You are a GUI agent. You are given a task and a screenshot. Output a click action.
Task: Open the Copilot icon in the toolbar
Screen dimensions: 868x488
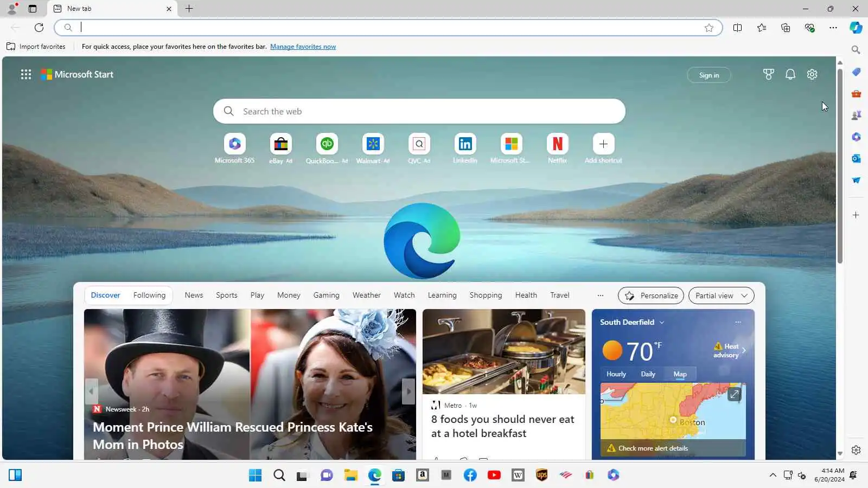click(x=856, y=28)
